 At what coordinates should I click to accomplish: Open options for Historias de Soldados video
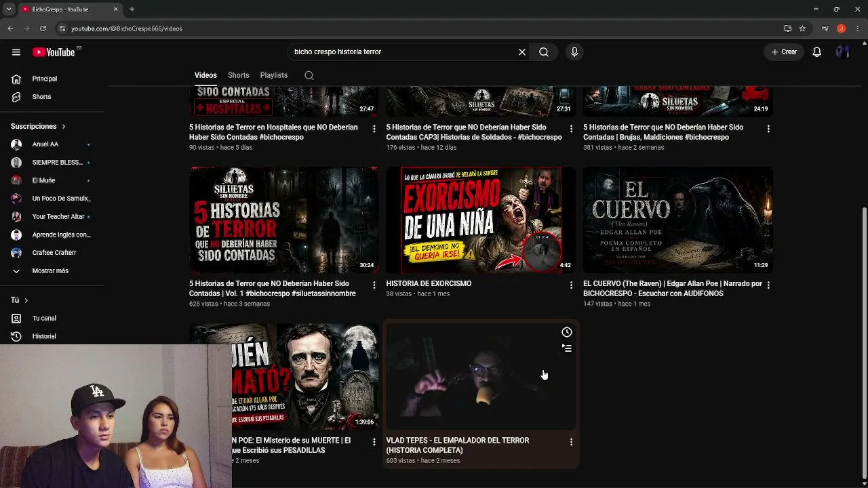click(571, 129)
